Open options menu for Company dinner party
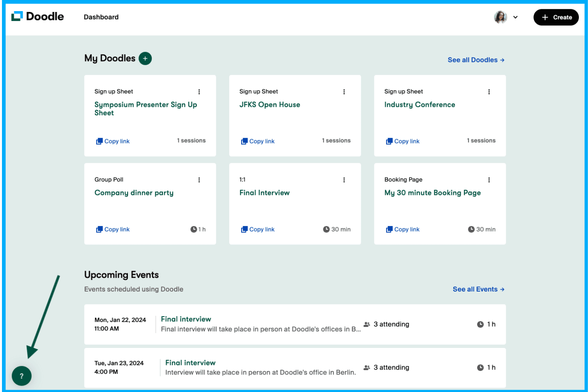 coord(199,180)
